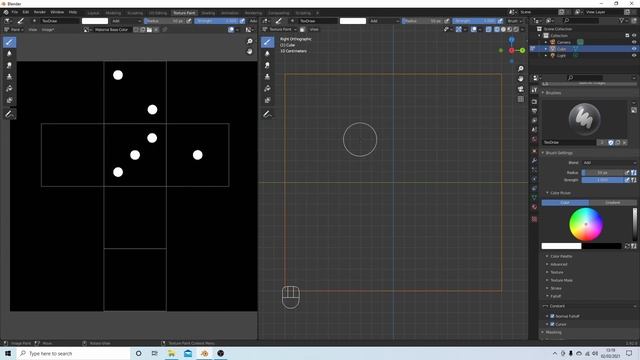Pick a hue on the color wheel
640x360 pixels.
pyautogui.click(x=586, y=224)
